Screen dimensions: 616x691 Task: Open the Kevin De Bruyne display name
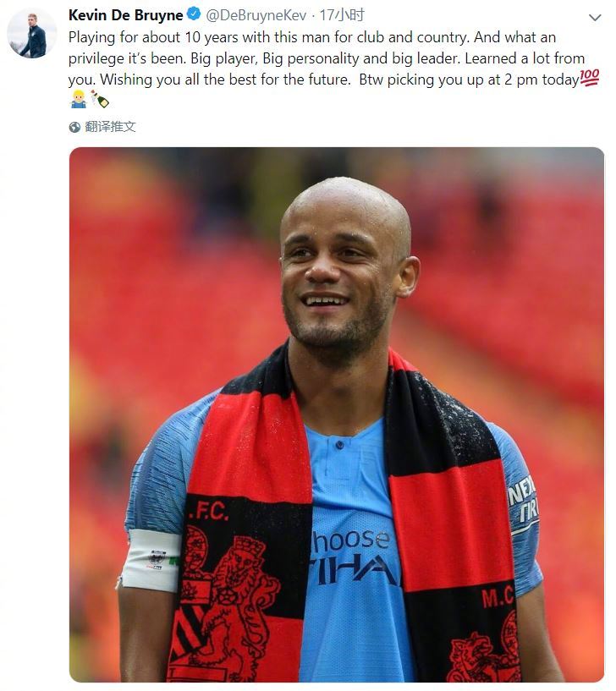click(x=126, y=15)
